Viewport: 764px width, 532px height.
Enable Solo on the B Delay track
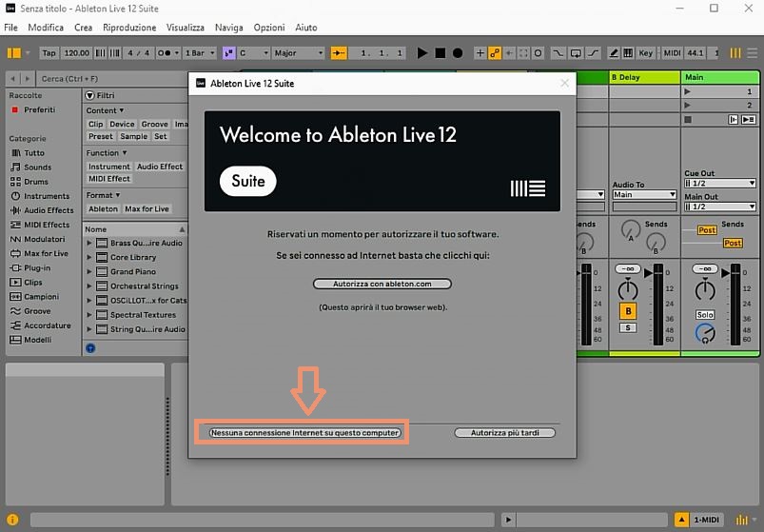coord(627,327)
